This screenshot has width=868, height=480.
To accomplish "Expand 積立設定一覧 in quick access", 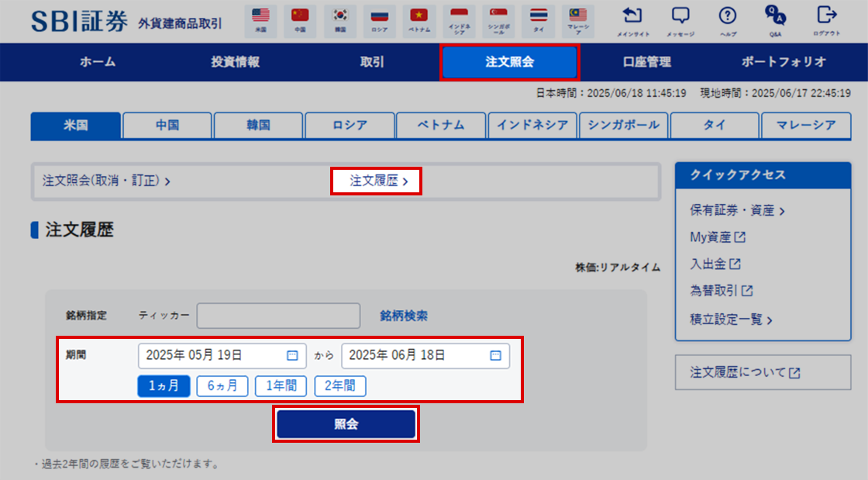I will (731, 319).
